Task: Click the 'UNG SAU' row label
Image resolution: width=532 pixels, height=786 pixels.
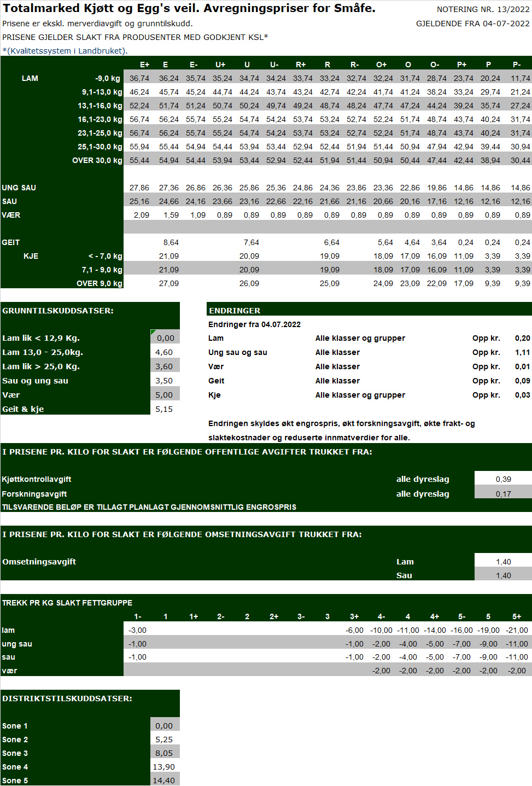Action: tap(19, 188)
